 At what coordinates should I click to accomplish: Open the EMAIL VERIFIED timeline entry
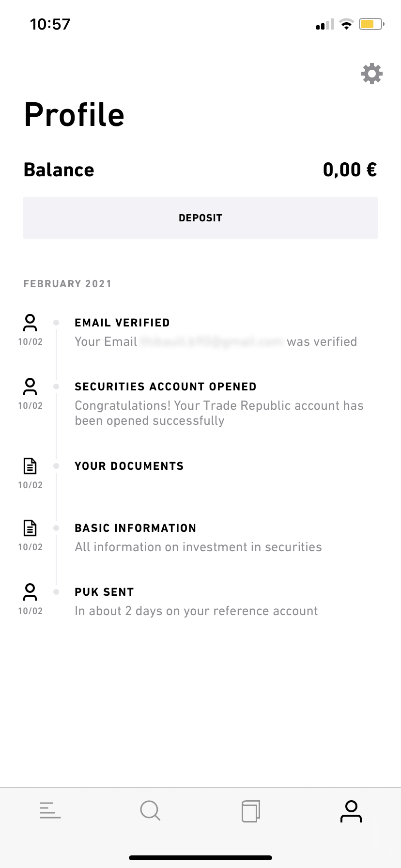click(x=122, y=323)
